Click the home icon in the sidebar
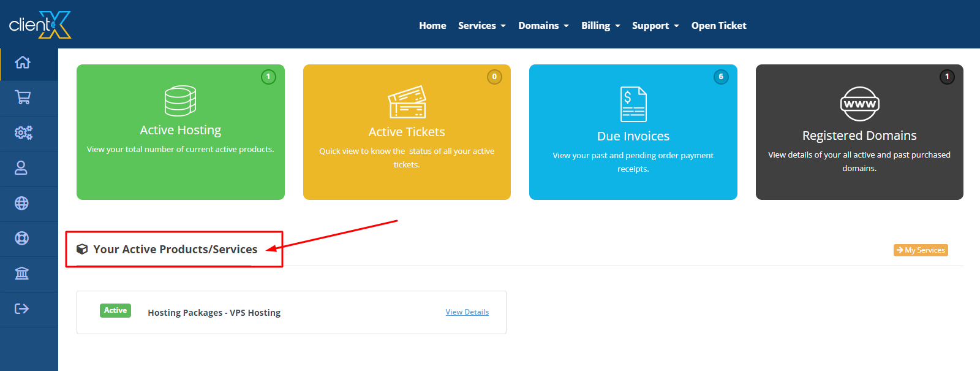Screen dimensions: 980x371 [23, 63]
